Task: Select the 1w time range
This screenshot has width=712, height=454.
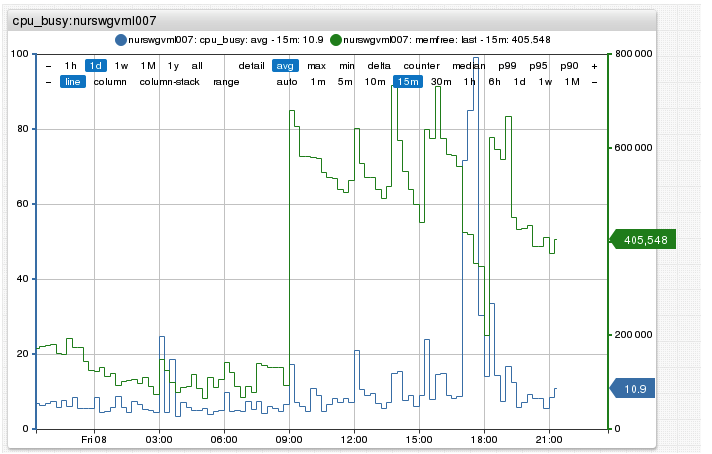Action: tap(121, 66)
